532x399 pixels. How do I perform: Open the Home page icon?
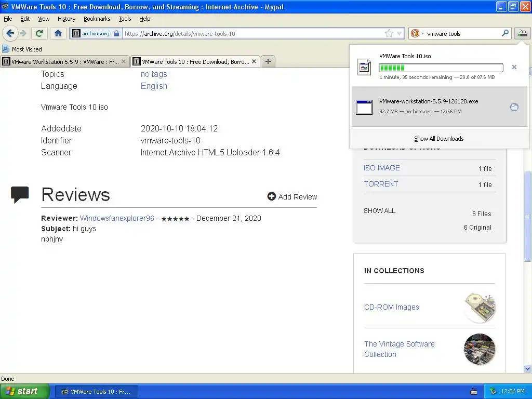pos(58,33)
